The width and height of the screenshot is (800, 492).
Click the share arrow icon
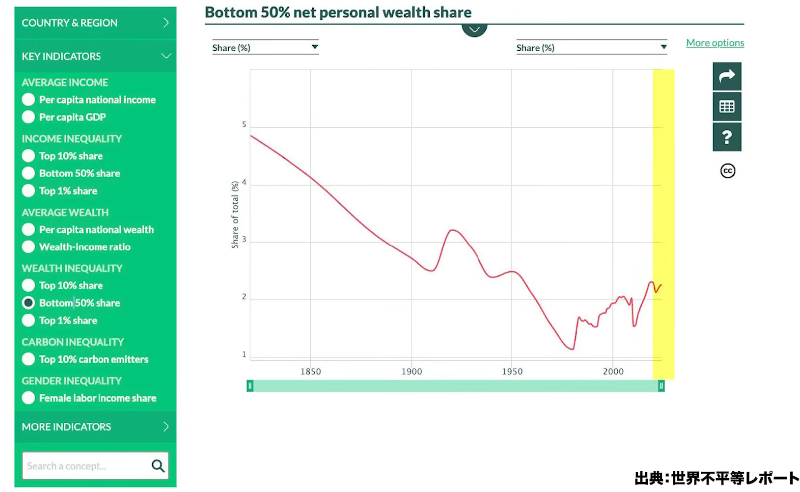click(727, 76)
